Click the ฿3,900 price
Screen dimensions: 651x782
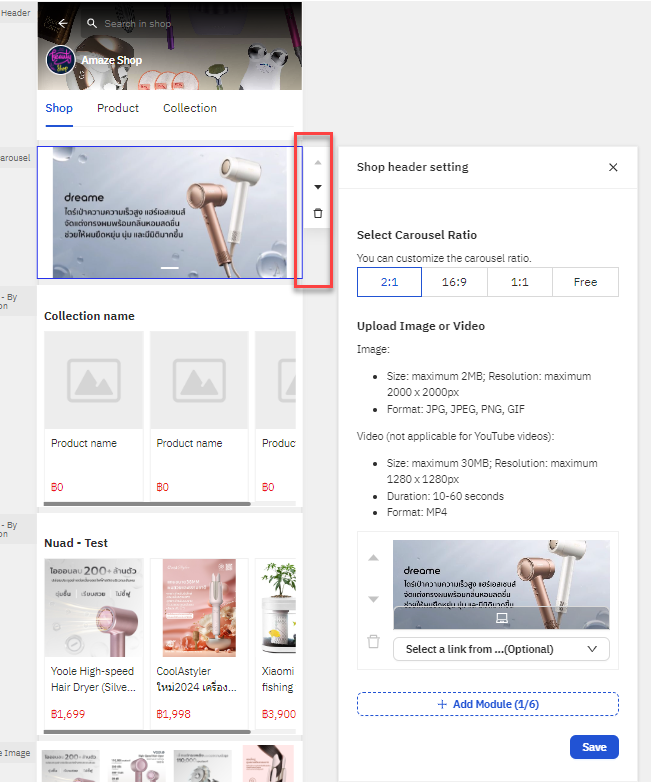coord(278,714)
